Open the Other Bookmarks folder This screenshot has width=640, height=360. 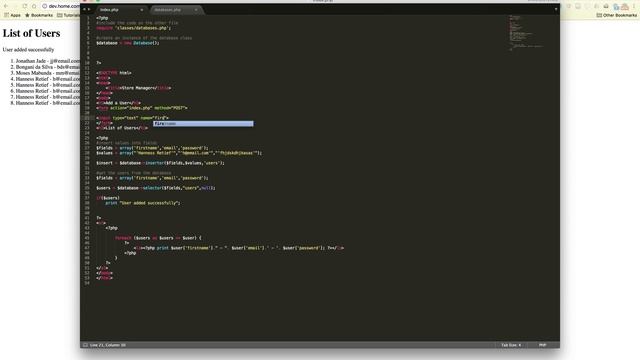(616, 15)
